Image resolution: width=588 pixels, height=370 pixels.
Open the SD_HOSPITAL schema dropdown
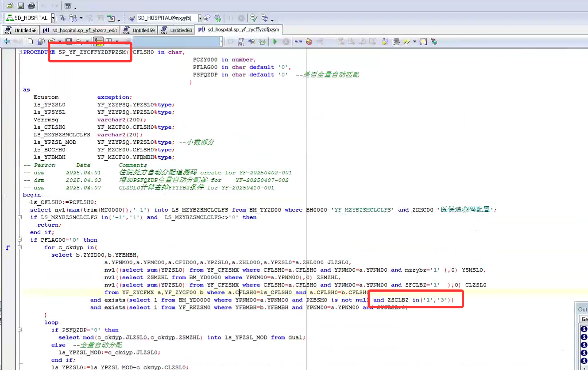53,18
